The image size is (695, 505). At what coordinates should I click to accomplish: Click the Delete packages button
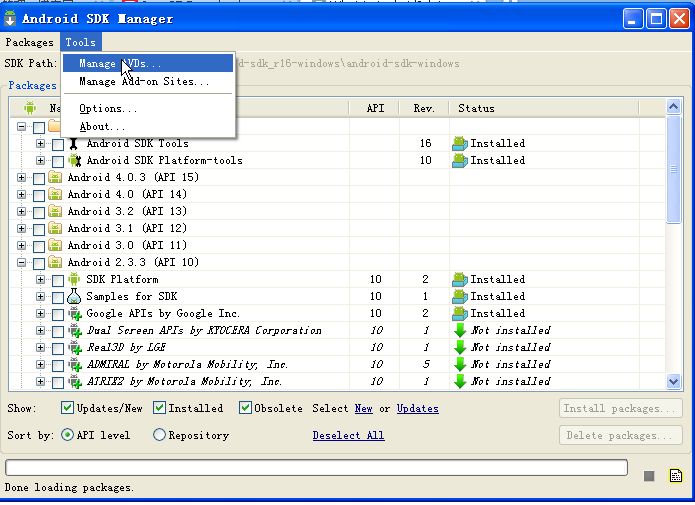click(x=621, y=435)
